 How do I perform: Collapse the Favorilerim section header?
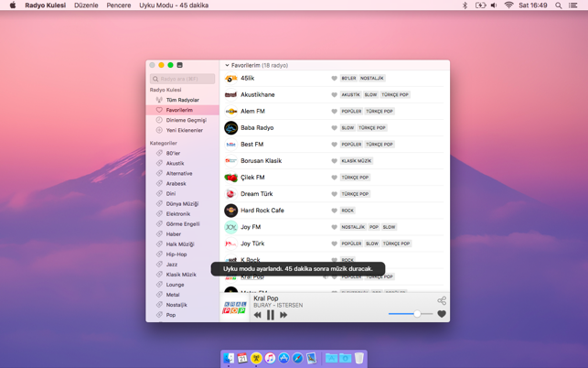(227, 65)
